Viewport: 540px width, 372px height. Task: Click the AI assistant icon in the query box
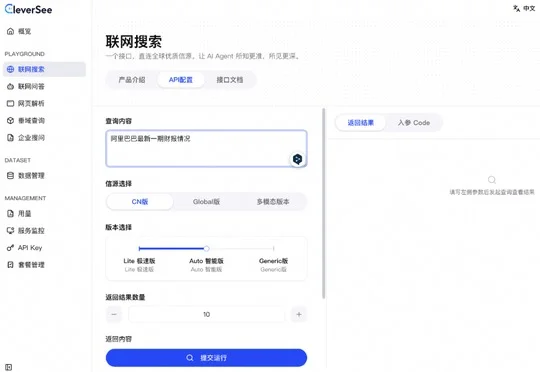[298, 159]
